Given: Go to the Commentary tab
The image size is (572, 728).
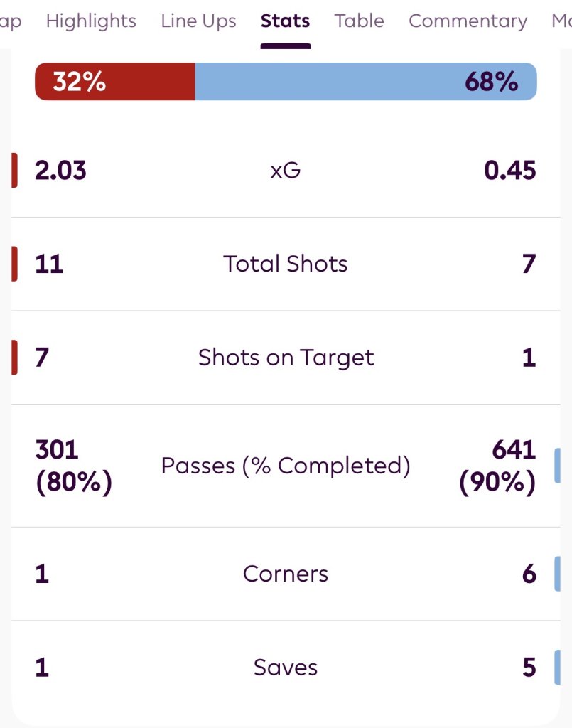Looking at the screenshot, I should coord(468,21).
